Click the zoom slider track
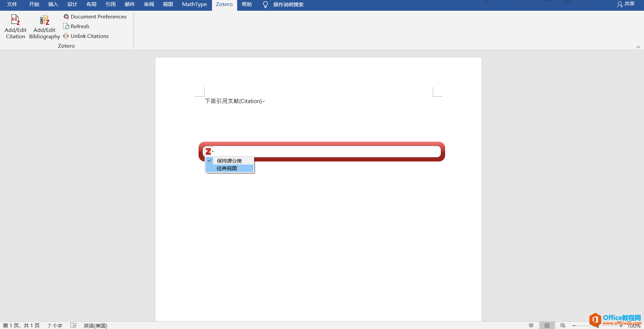Screen dimensions: 644x329 coord(597,326)
